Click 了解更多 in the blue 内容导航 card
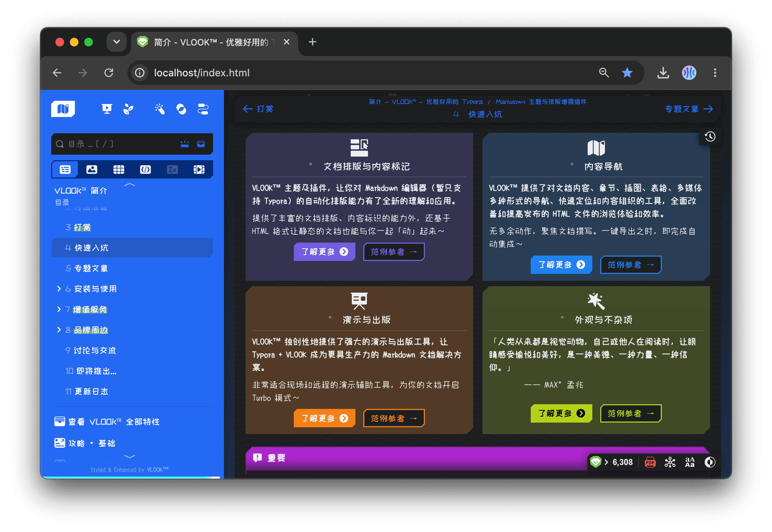 (x=561, y=265)
